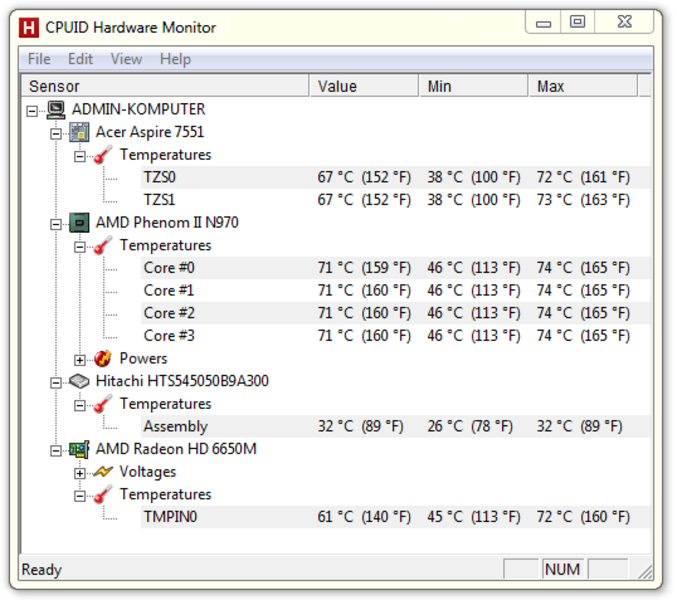Collapse Temperatures under the Hitachi drive

pyautogui.click(x=80, y=405)
